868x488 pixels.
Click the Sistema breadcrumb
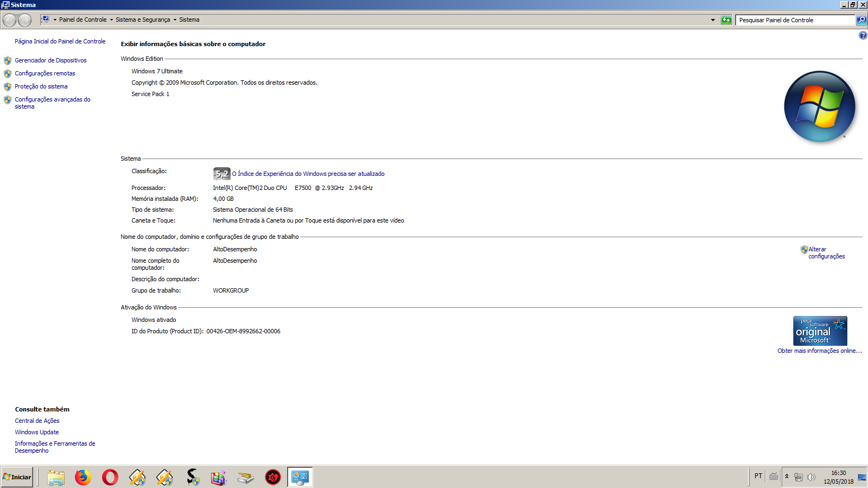pos(189,20)
